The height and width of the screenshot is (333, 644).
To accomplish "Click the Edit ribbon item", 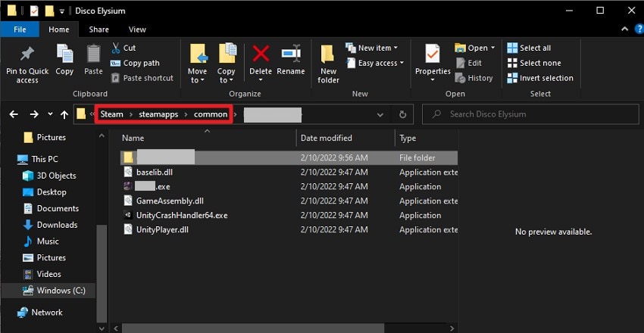I will pos(469,63).
